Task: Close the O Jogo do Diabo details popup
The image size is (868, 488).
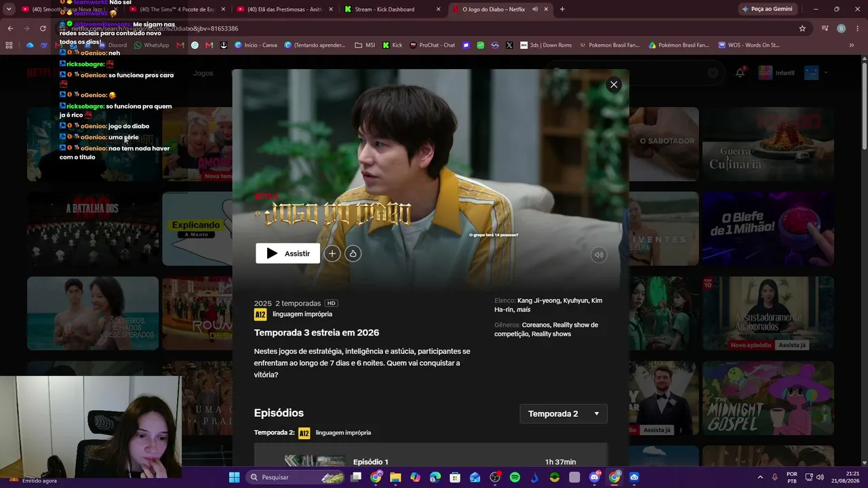Action: [614, 85]
